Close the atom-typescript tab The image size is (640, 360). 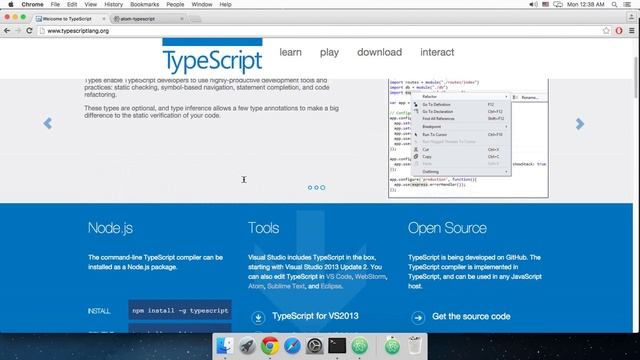[x=182, y=19]
